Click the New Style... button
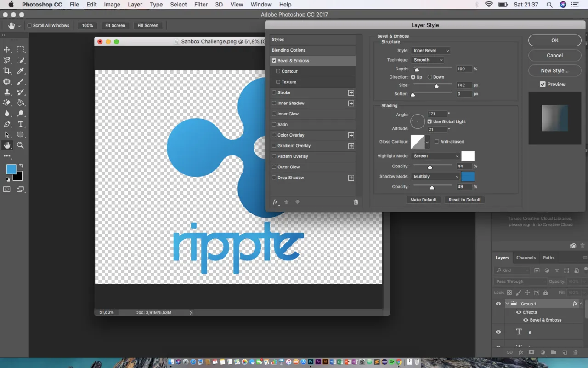The height and width of the screenshot is (368, 588). 554,71
